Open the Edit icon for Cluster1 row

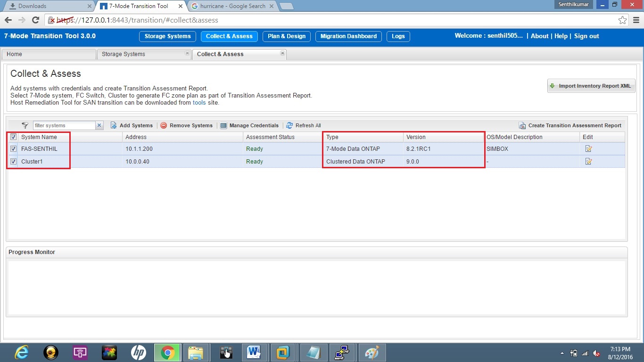tap(588, 161)
